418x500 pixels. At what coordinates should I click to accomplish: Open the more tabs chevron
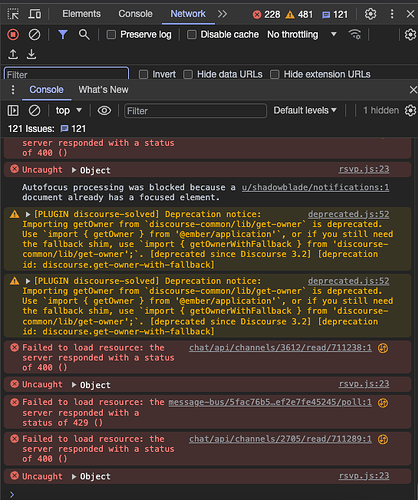tap(222, 14)
